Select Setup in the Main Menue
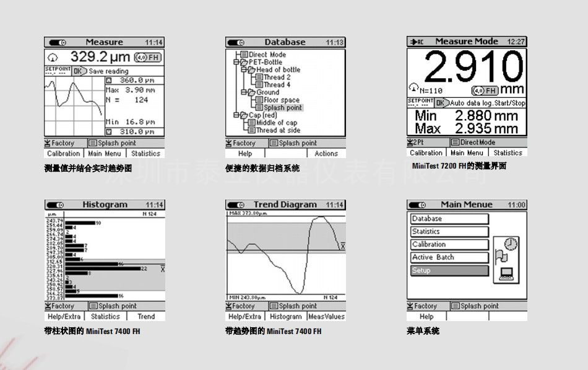Image resolution: width=588 pixels, height=370 pixels. point(449,271)
